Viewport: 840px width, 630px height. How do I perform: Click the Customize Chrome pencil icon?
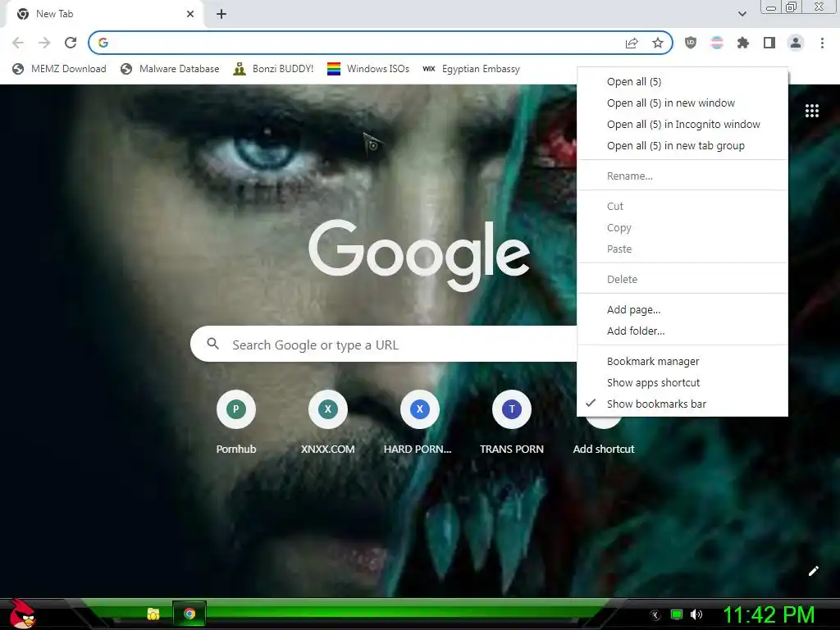tap(813, 571)
